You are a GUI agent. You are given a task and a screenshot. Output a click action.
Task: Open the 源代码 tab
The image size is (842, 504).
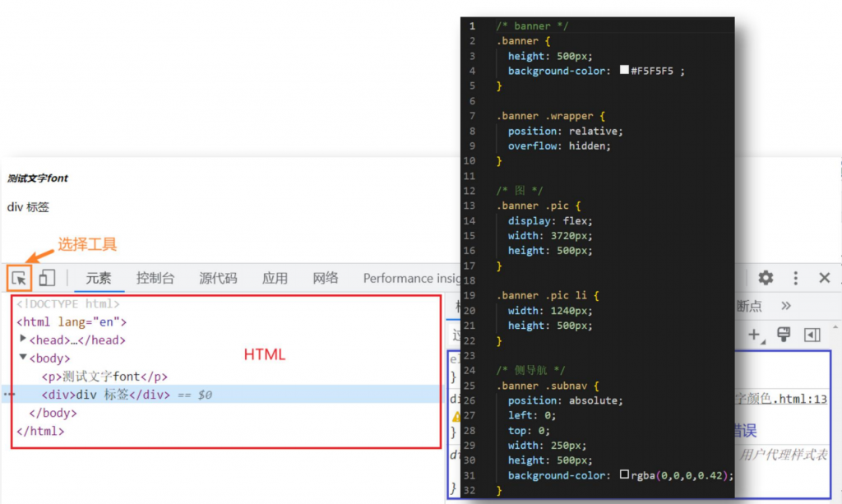(x=218, y=278)
